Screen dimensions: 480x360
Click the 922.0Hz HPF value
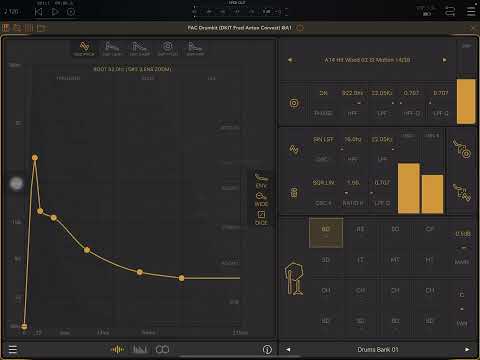[352, 93]
